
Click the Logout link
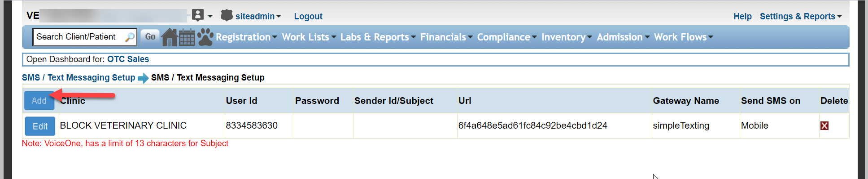pos(308,16)
